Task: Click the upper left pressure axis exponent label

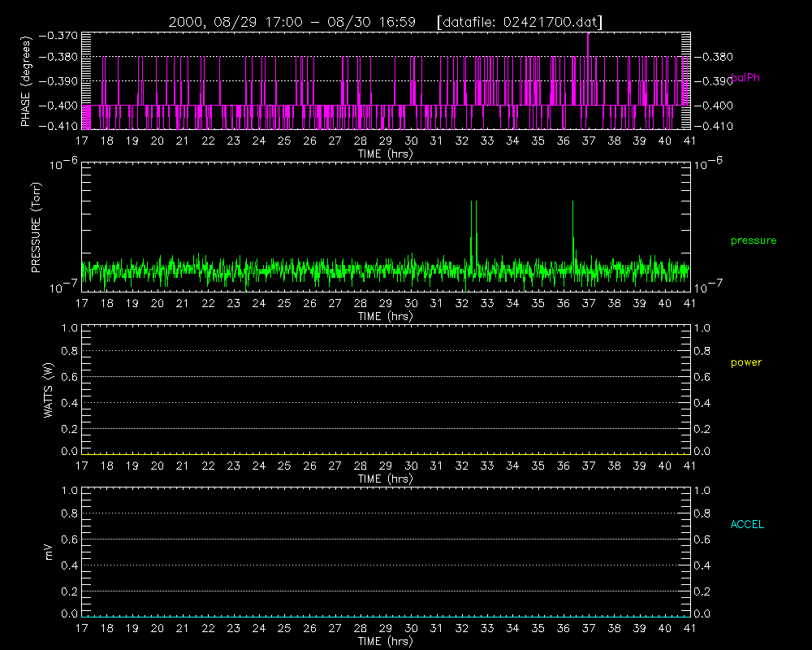Action: click(63, 165)
